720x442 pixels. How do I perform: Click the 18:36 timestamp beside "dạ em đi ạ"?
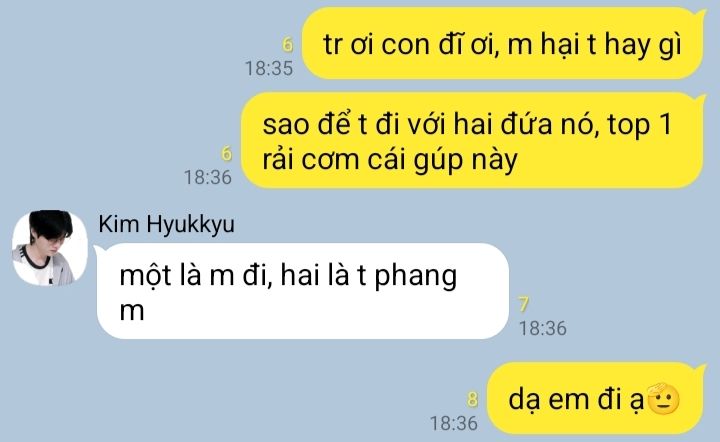[454, 423]
